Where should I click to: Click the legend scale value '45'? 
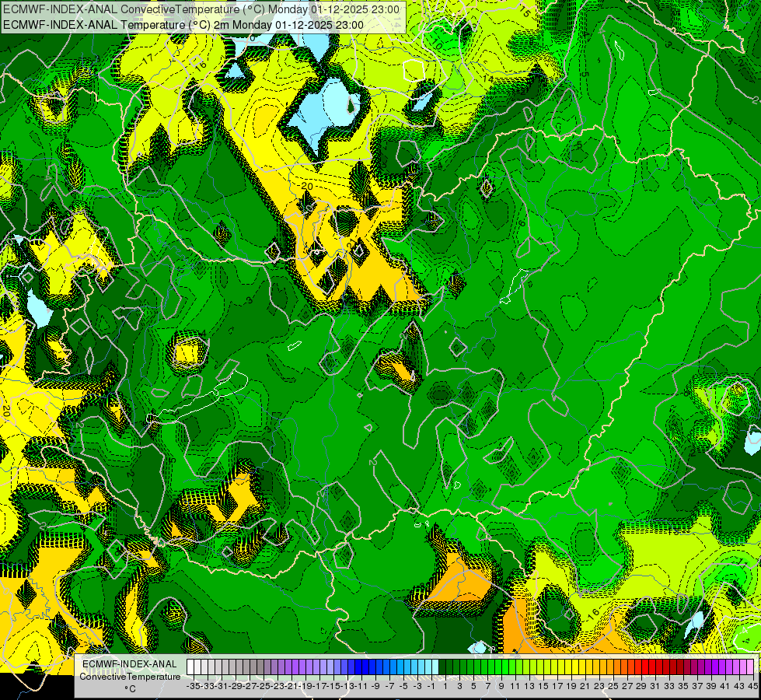pyautogui.click(x=752, y=686)
